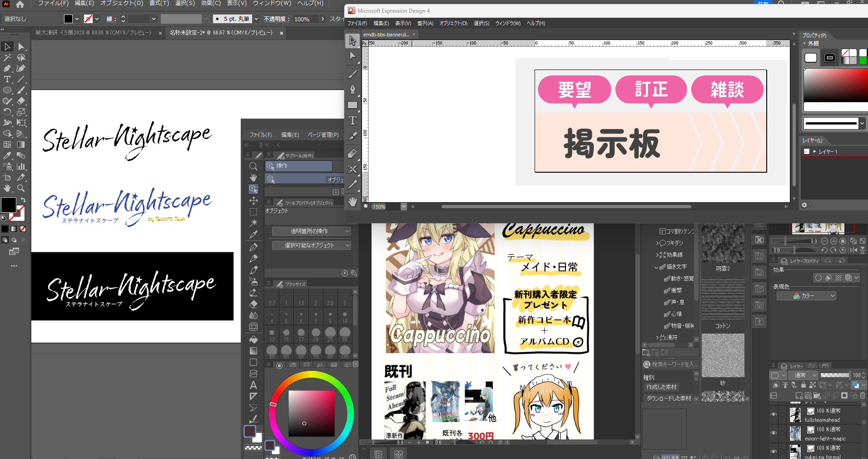
Task: Open Expression Design zoom level dropdown
Action: 404,207
